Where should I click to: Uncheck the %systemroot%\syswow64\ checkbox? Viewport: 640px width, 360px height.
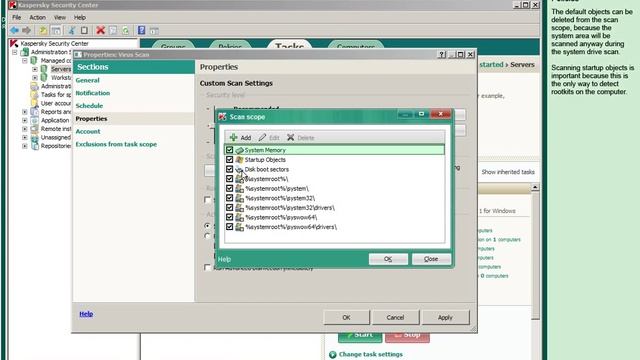(229, 217)
